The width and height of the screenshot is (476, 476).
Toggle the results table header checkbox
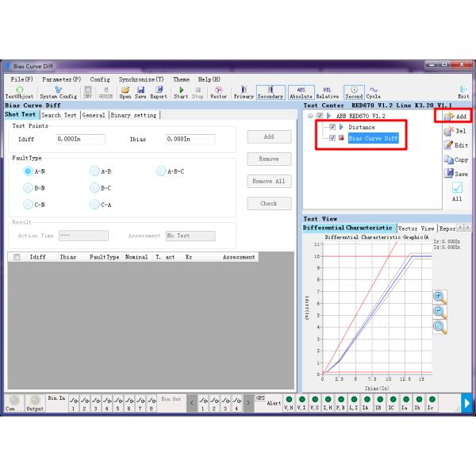tap(17, 257)
